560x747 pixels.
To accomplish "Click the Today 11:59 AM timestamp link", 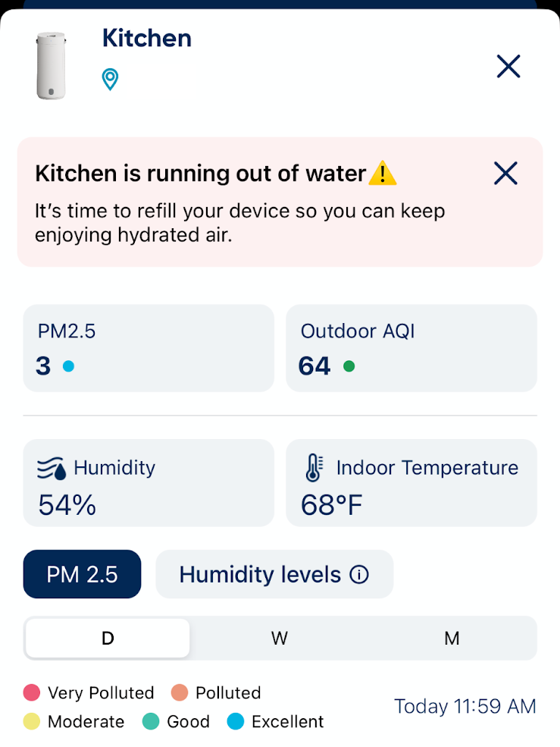I will tap(465, 706).
